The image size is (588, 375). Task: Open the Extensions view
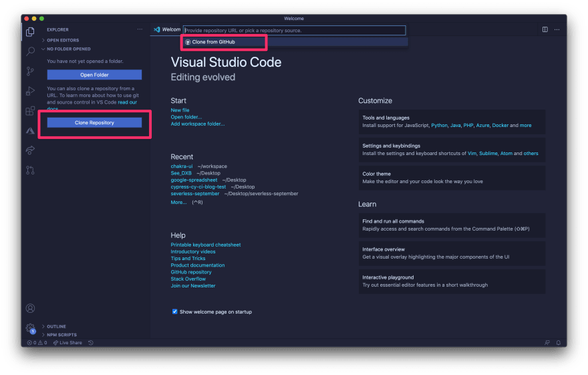tap(30, 111)
